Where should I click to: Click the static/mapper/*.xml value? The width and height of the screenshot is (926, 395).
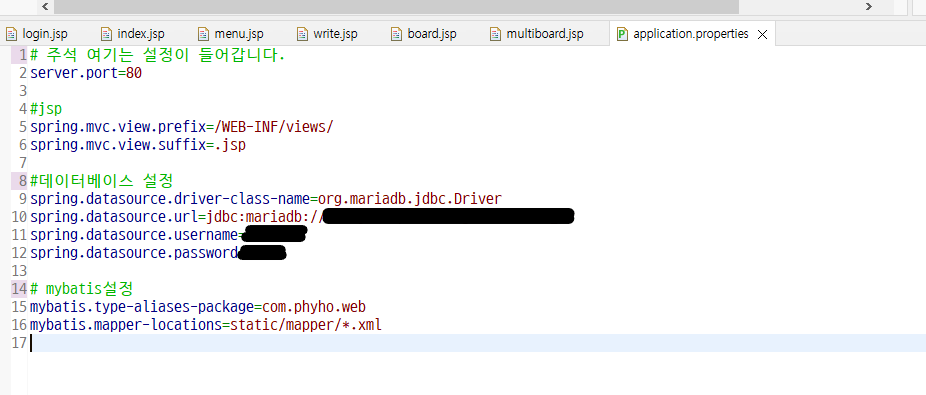tap(306, 325)
